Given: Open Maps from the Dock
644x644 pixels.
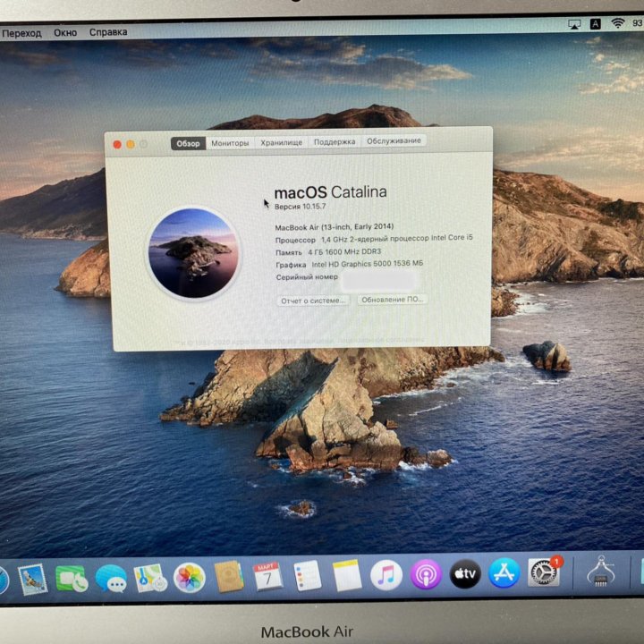Looking at the screenshot, I should tap(150, 578).
